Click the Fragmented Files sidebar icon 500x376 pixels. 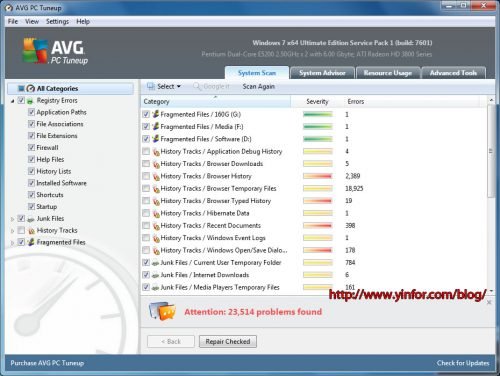tap(31, 242)
